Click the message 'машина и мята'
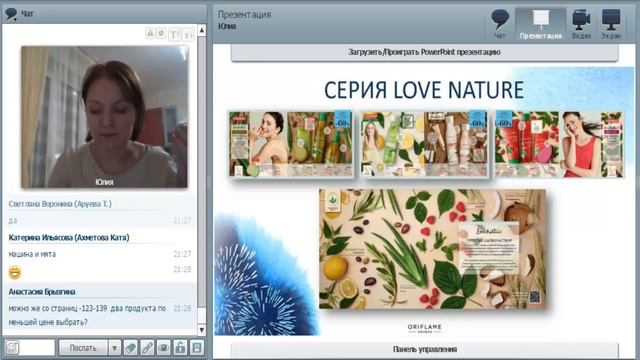The width and height of the screenshot is (640, 360). (x=32, y=254)
